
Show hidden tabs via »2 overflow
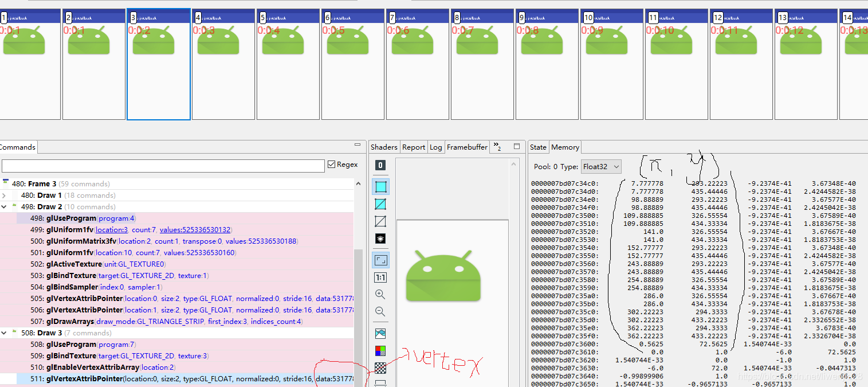click(x=497, y=147)
